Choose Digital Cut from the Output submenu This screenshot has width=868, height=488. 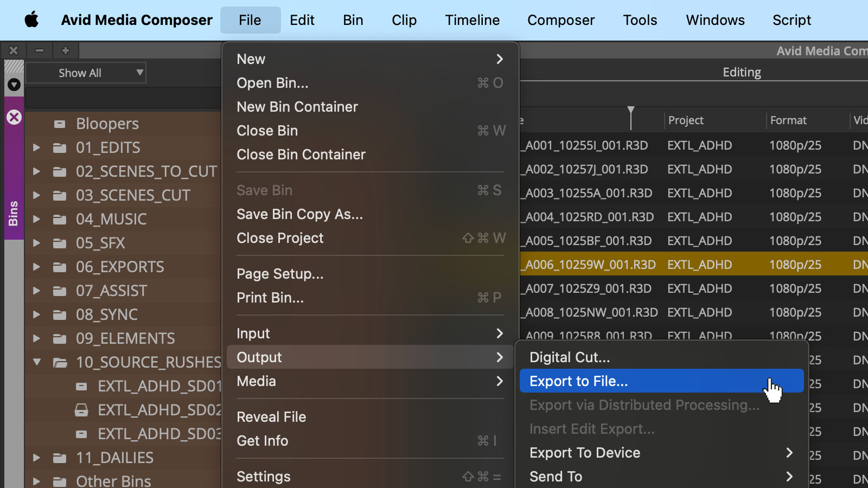coord(569,357)
